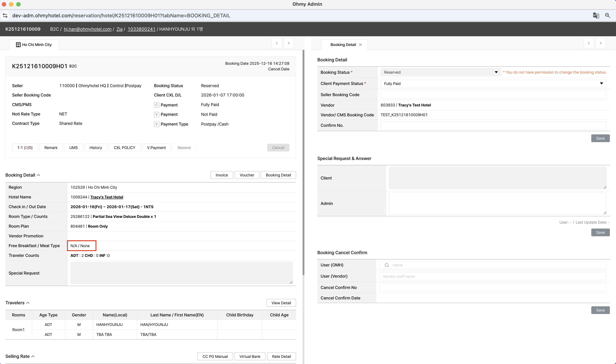616x364 pixels.
Task: Click the Confirm No. input field
Action: click(493, 125)
